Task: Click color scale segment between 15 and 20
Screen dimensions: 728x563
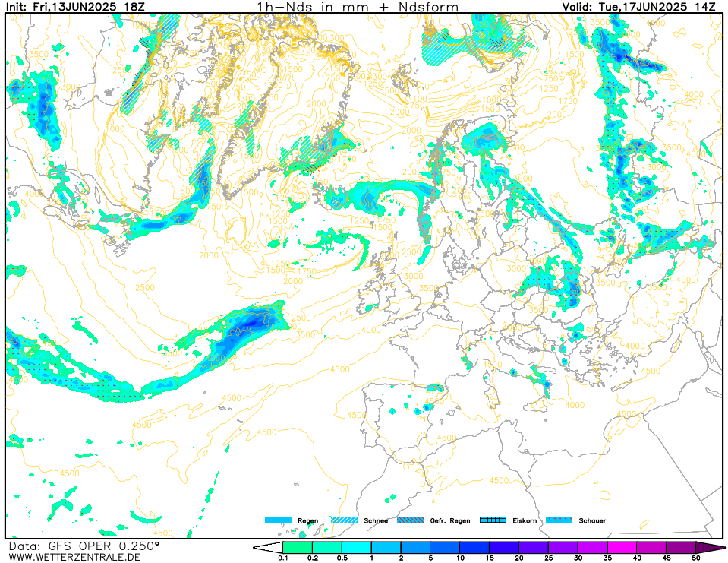Action: (504, 548)
